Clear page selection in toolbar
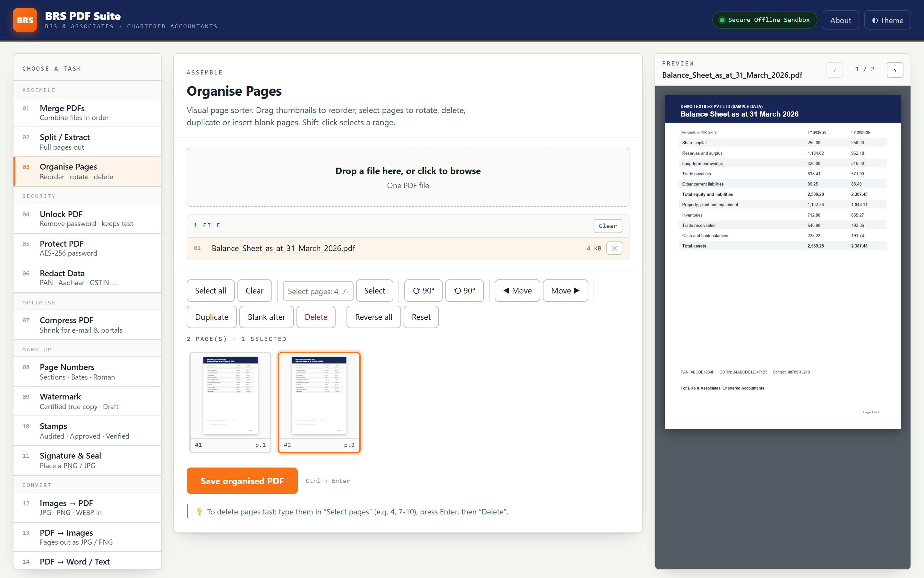Image resolution: width=924 pixels, height=578 pixels. click(x=254, y=291)
